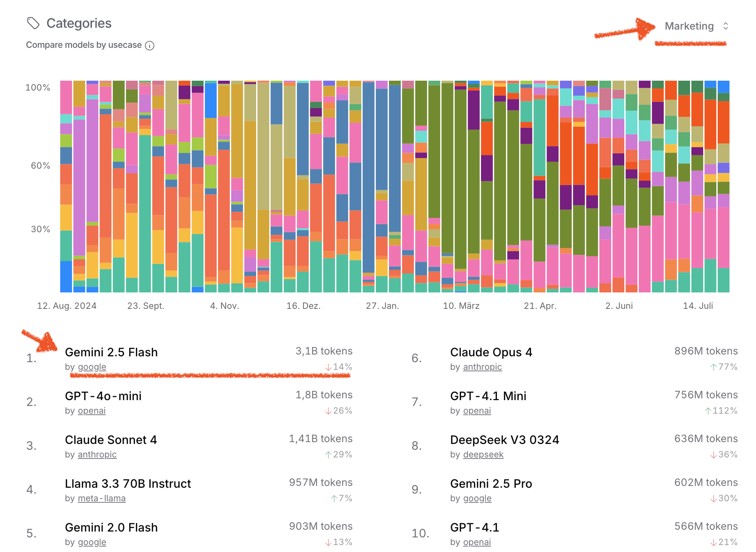The width and height of the screenshot is (756, 552).
Task: Open the Gemini 2.5 Pro model
Action: coord(491,484)
